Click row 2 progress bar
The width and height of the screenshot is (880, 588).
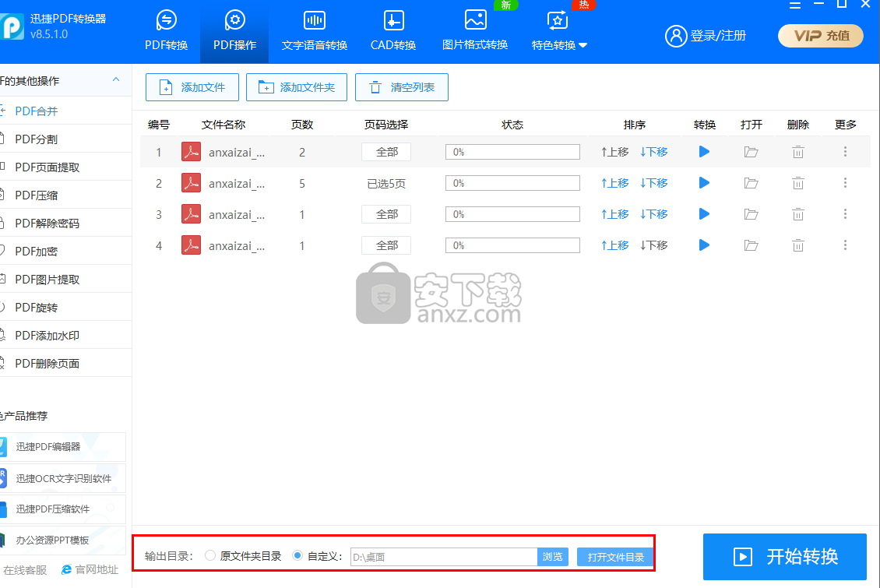[x=512, y=184]
